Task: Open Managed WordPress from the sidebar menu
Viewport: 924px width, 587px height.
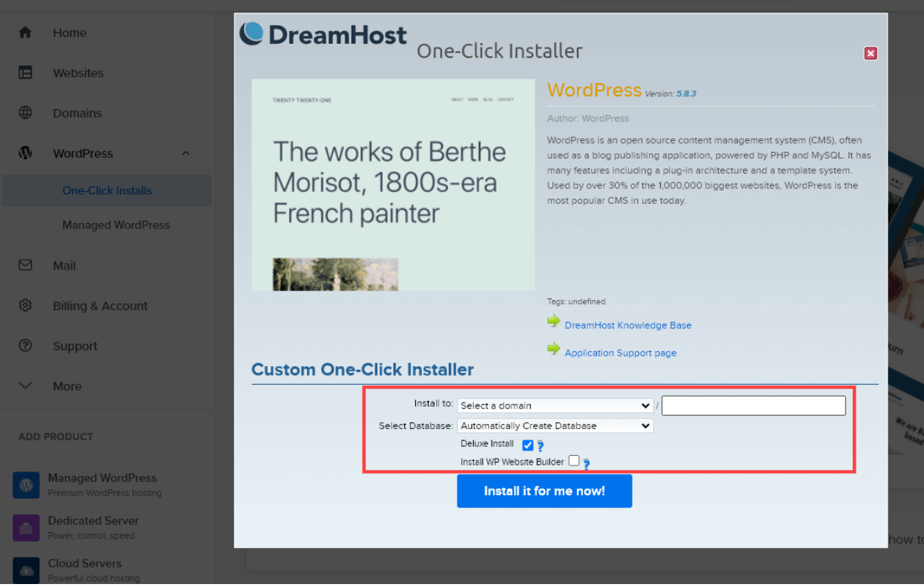Action: [116, 225]
